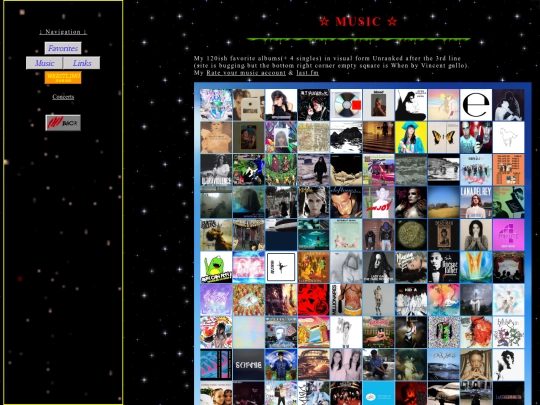The height and width of the screenshot is (405, 540).
Task: Select the magenta pink number 4 cover
Action: pos(508,235)
